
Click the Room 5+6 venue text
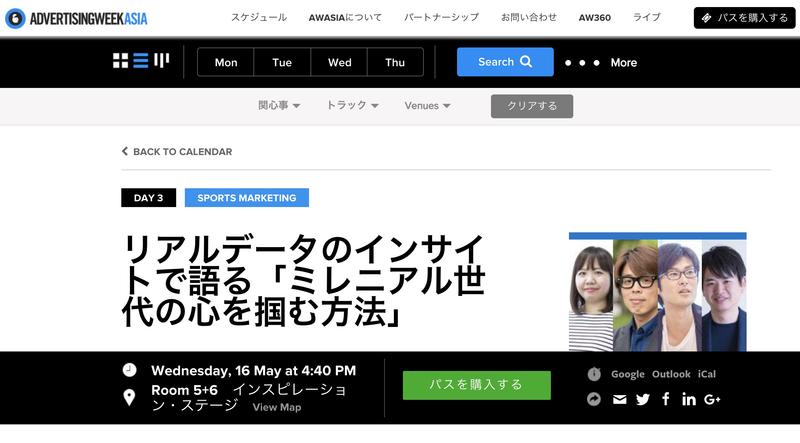pyautogui.click(x=184, y=390)
